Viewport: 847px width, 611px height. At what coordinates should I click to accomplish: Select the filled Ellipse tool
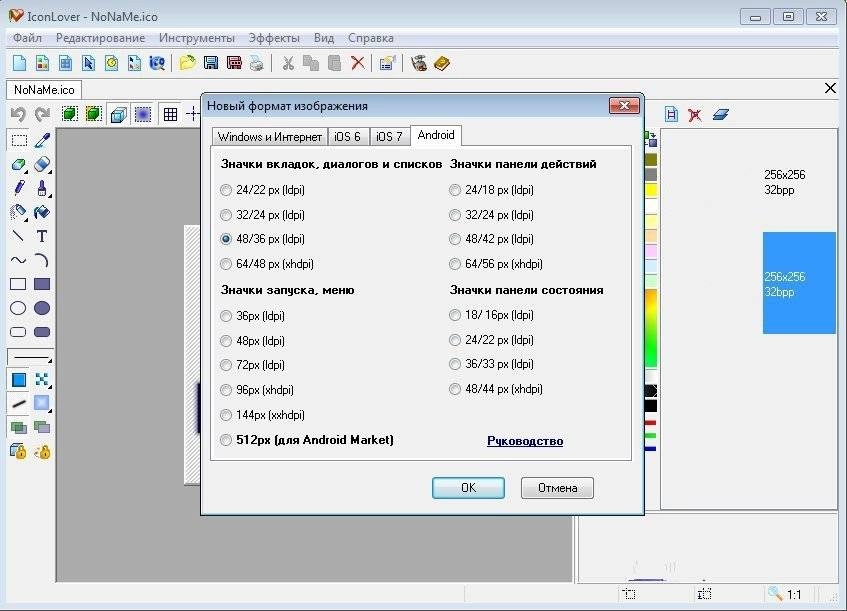point(42,308)
